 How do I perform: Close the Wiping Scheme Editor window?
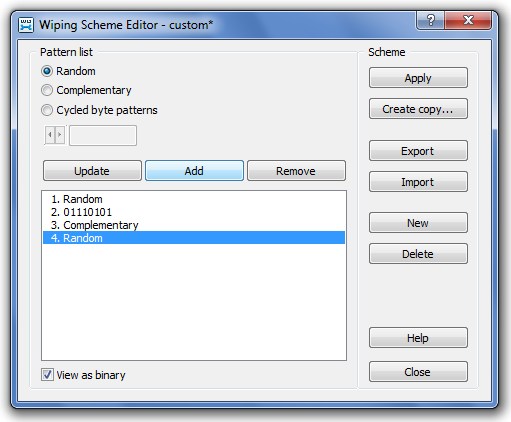(x=468, y=21)
